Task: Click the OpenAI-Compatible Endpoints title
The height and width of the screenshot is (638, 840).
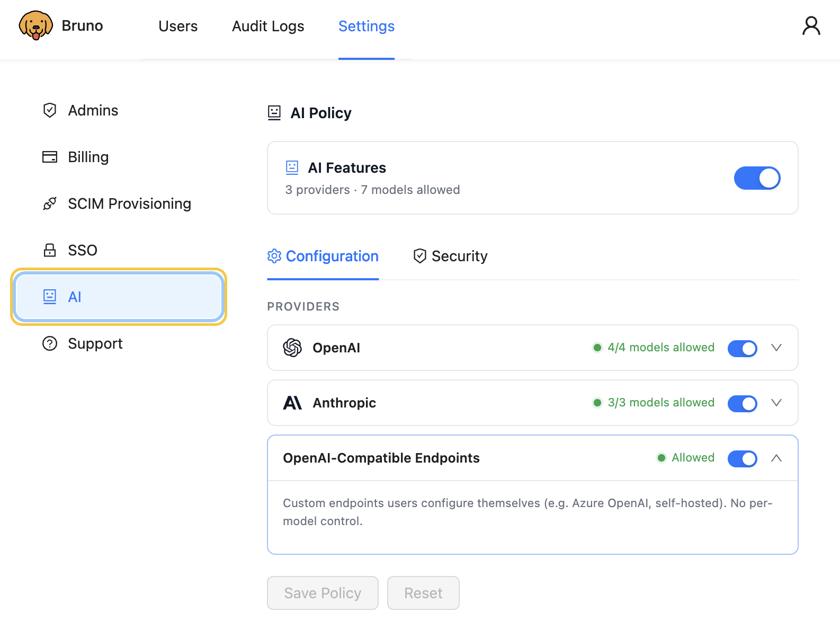Action: pyautogui.click(x=381, y=458)
